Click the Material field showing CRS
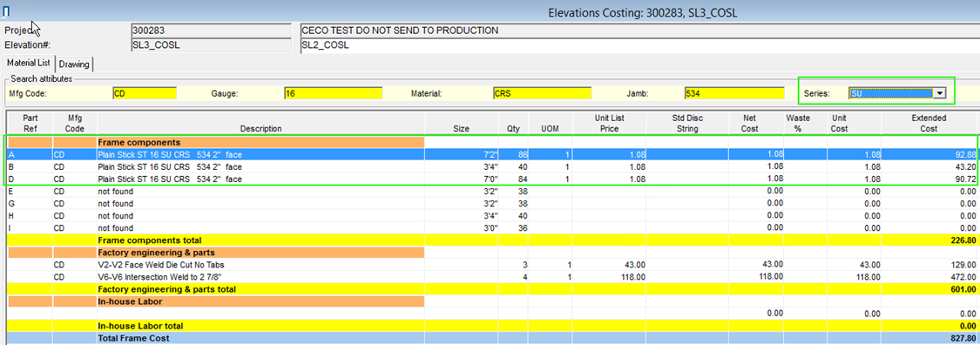The width and height of the screenshot is (980, 345). click(542, 93)
